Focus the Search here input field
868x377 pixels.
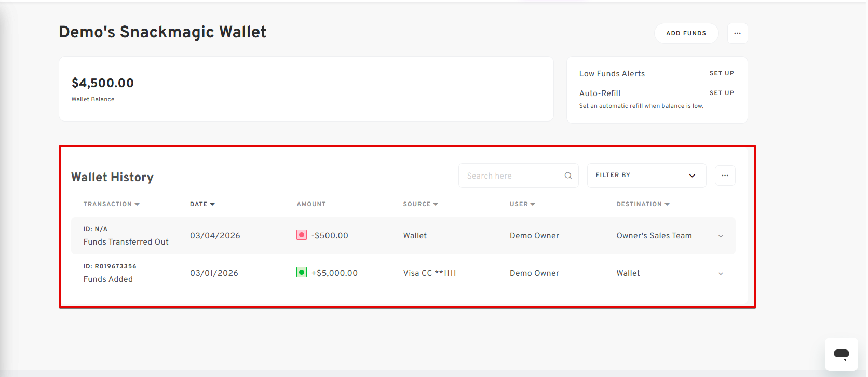click(511, 176)
